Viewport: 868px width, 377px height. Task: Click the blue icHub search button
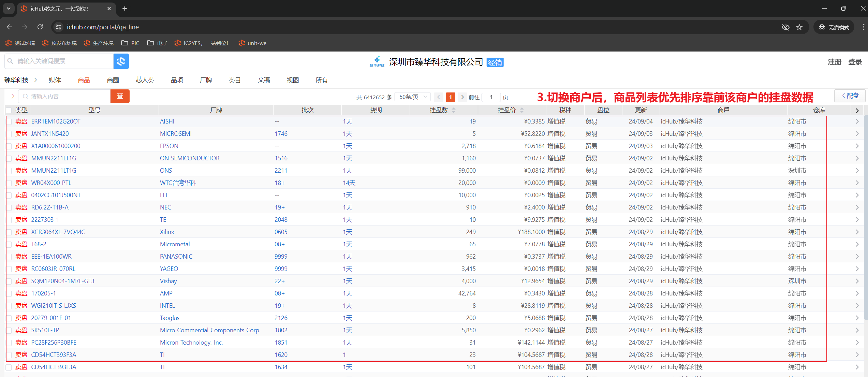[x=121, y=61]
